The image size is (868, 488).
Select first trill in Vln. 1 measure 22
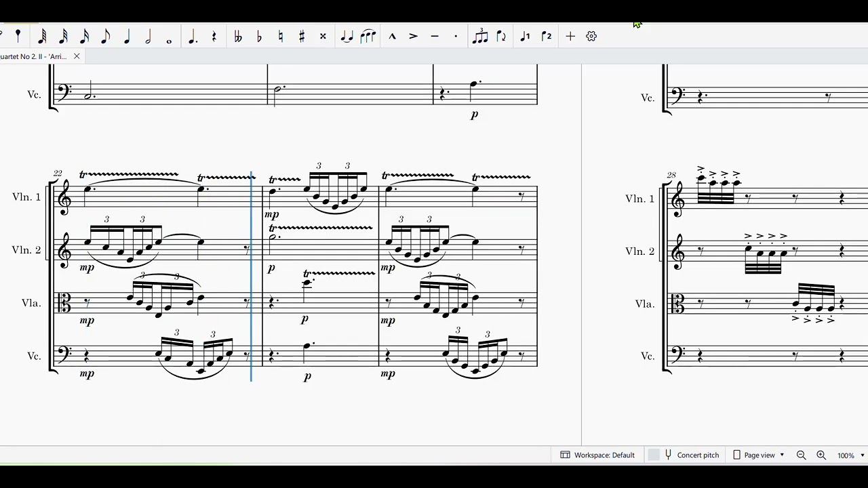129,175
